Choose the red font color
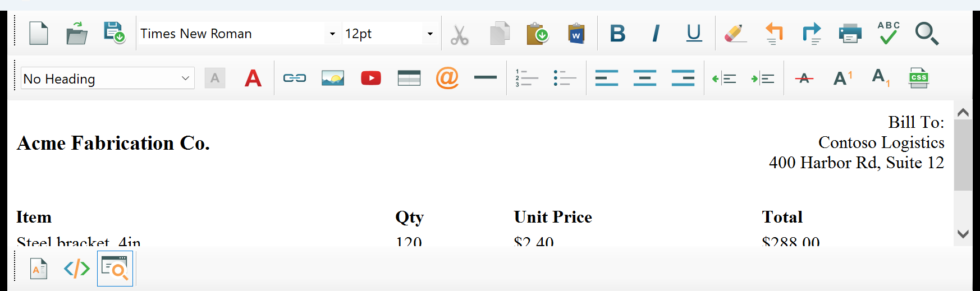 click(253, 78)
